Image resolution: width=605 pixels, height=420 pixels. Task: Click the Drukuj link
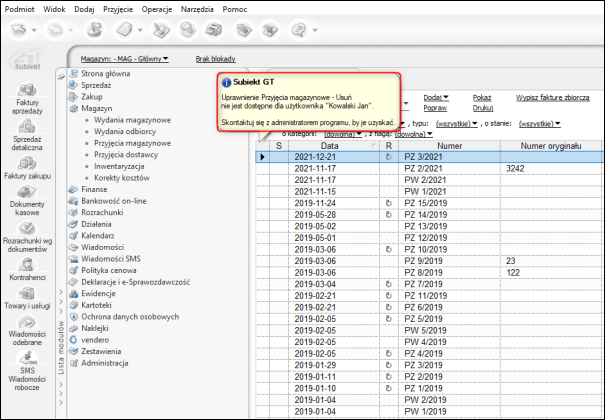pos(481,108)
